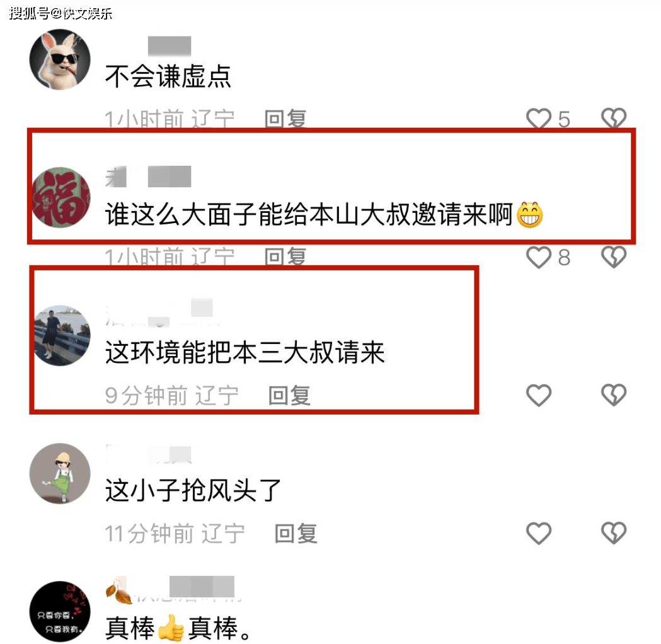Open the username with the leaf emoji
This screenshot has height=644, width=661.
point(173,589)
